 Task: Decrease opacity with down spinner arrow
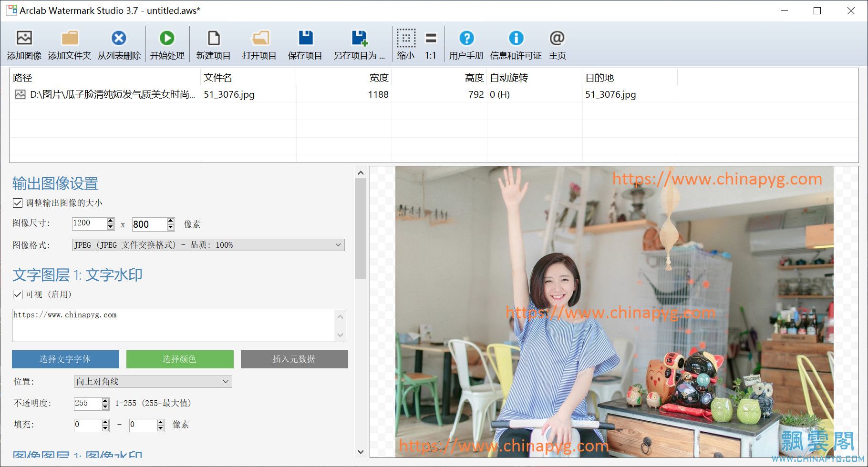pyautogui.click(x=105, y=407)
